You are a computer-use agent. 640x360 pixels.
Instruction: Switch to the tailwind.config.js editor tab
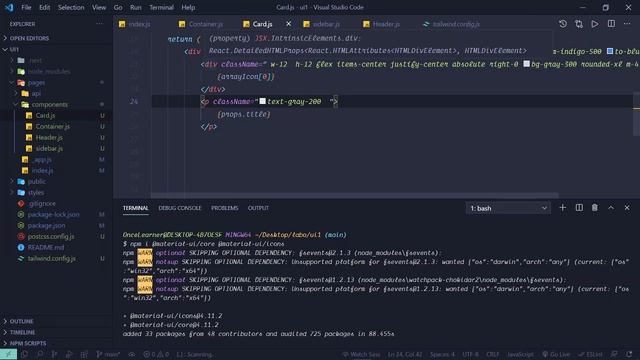coord(456,24)
